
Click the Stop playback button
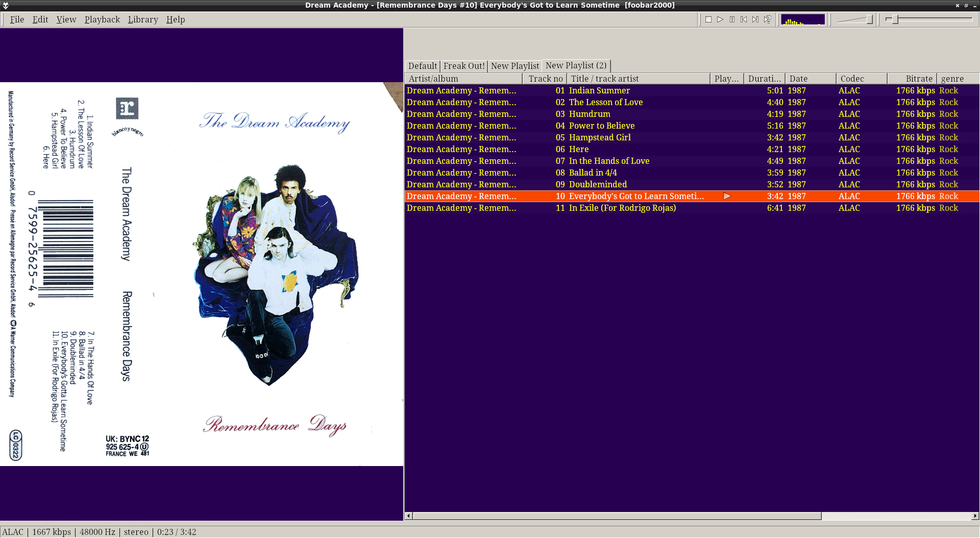tap(708, 19)
